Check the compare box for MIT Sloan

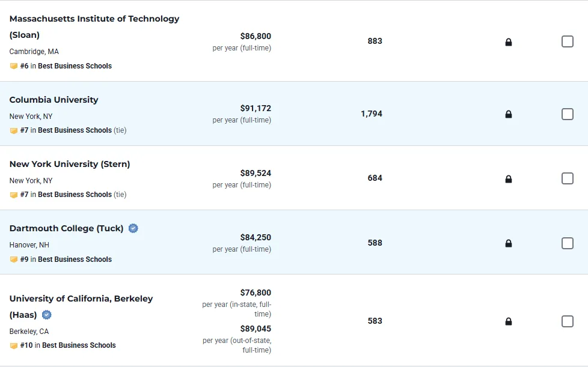pos(567,41)
